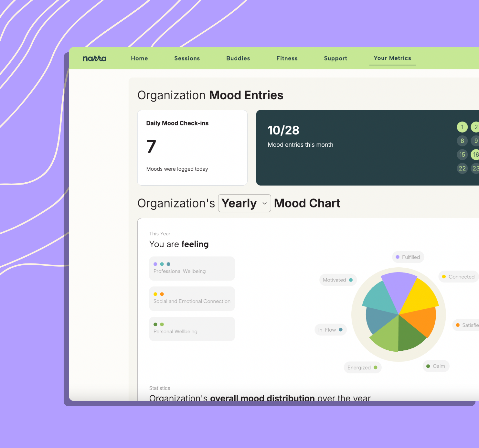Click the Calm legend chip

[x=436, y=366]
